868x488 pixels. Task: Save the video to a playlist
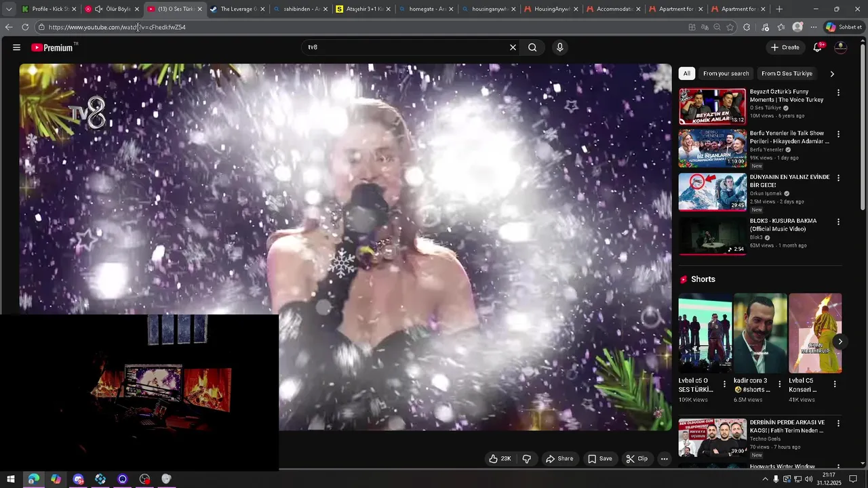click(x=599, y=459)
